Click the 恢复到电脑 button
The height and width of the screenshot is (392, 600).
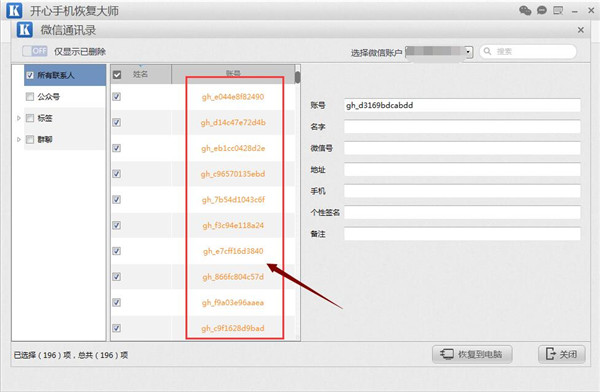click(472, 354)
